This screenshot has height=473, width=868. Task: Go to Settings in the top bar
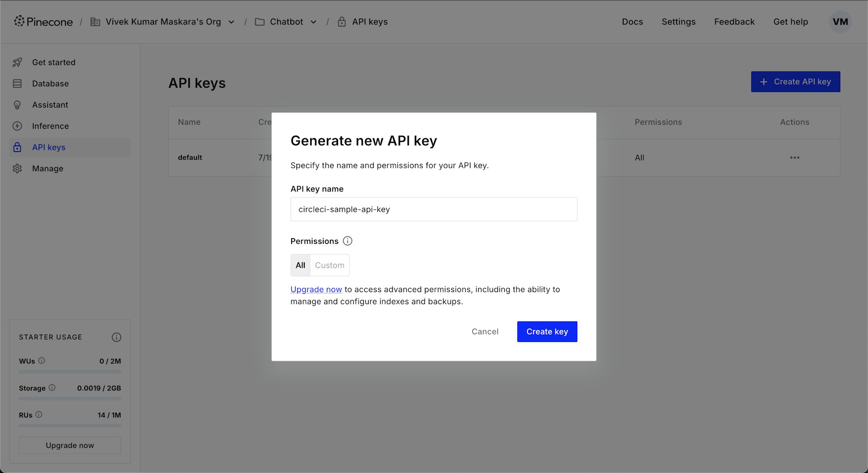[678, 22]
